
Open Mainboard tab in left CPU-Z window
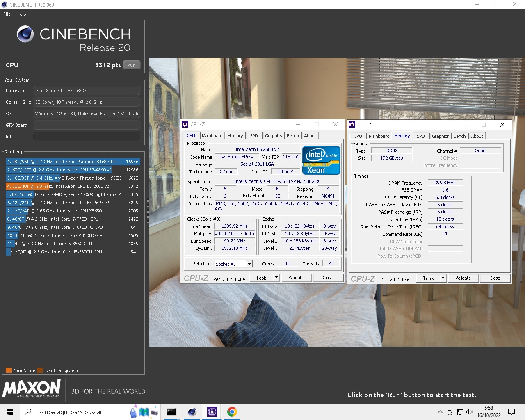click(212, 136)
